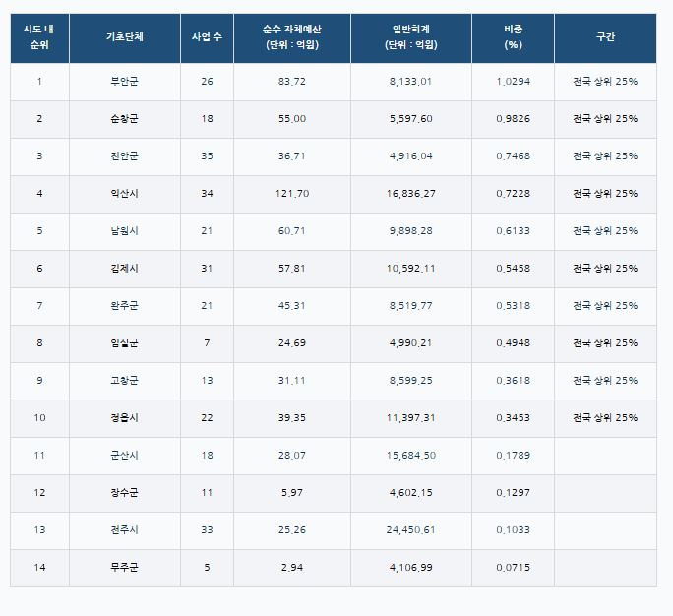Click general account value 8,519.77
The width and height of the screenshot is (673, 616).
(410, 306)
